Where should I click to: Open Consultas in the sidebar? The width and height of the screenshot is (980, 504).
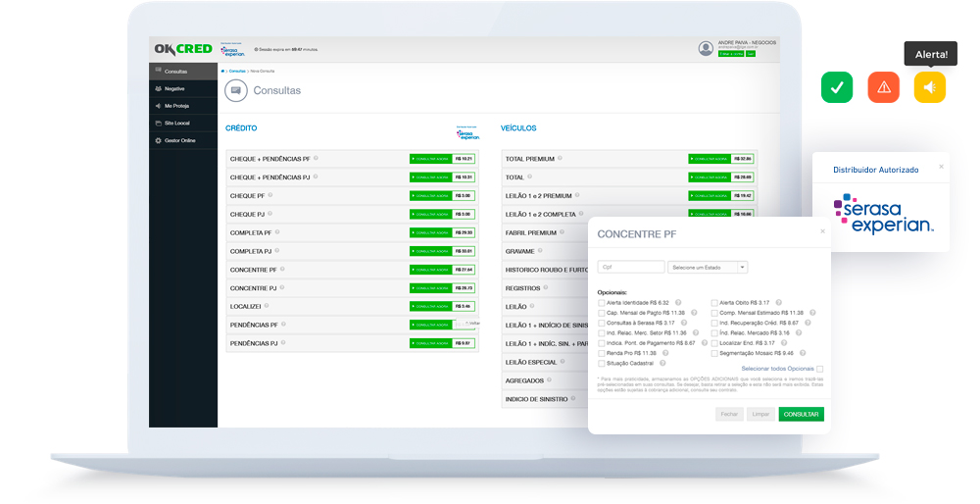pyautogui.click(x=183, y=72)
